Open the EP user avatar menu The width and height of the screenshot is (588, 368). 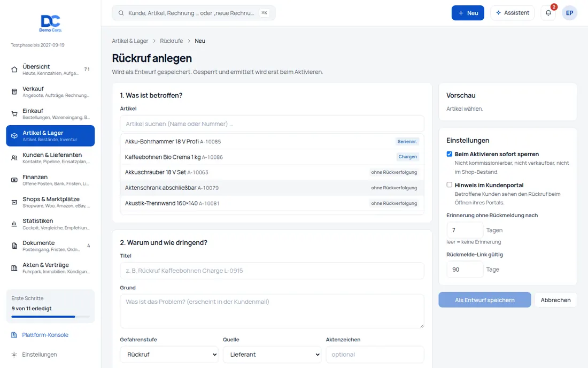point(569,13)
